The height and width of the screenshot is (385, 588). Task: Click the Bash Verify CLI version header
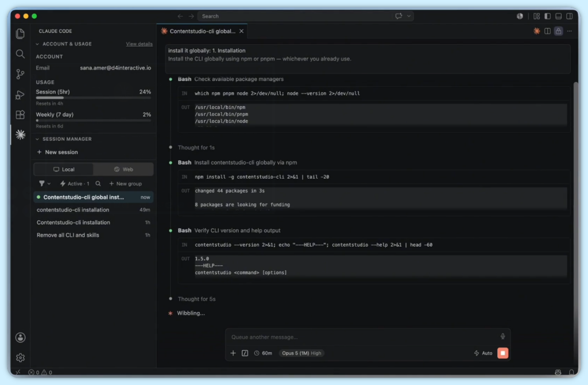(x=229, y=230)
